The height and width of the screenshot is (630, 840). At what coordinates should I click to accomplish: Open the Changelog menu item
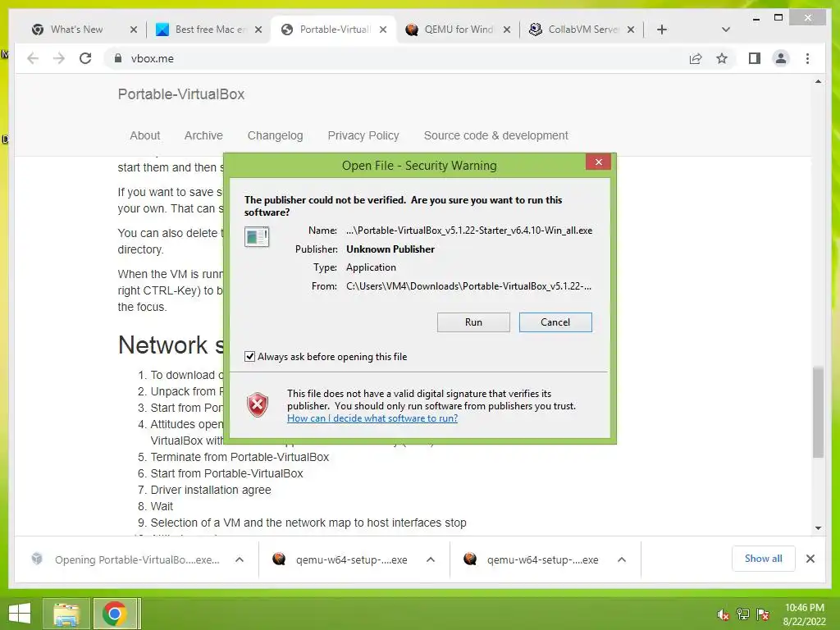(x=276, y=135)
